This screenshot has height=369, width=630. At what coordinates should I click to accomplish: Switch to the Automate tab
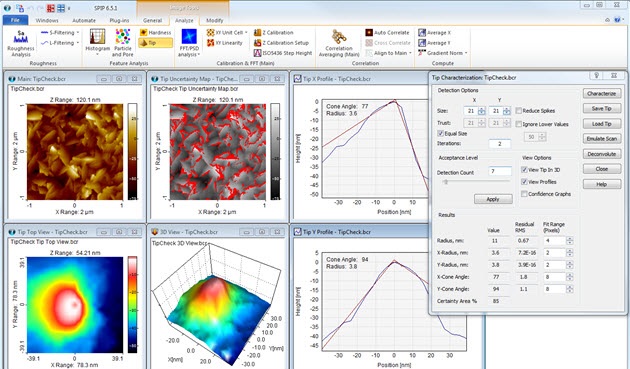coord(84,20)
